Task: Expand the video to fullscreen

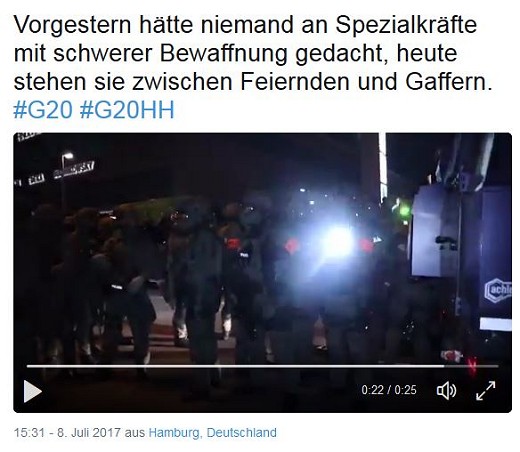Action: coord(486,390)
